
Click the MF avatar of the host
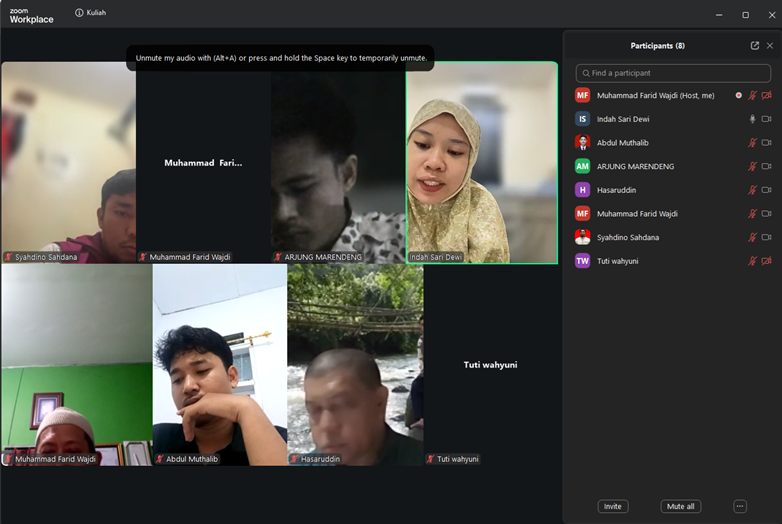pyautogui.click(x=583, y=95)
